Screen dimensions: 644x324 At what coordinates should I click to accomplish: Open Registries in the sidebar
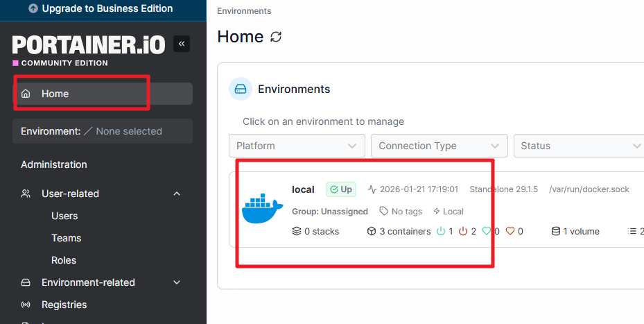pyautogui.click(x=64, y=305)
